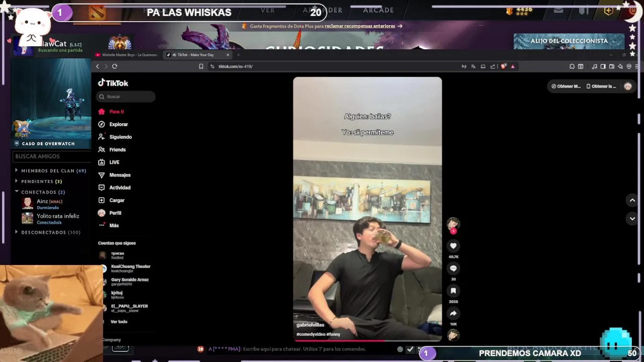Click Obtener la... app button
Screen dimensions: 644x362
coord(601,86)
